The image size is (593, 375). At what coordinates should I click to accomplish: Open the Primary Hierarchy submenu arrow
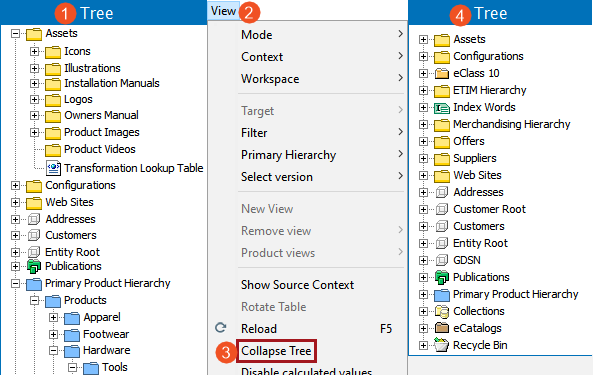click(400, 154)
